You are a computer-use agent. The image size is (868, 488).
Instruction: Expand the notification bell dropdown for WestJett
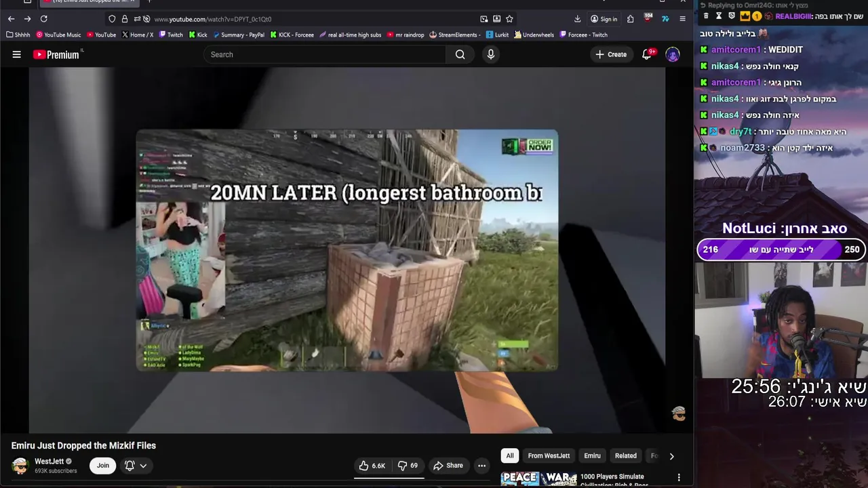[136, 466]
